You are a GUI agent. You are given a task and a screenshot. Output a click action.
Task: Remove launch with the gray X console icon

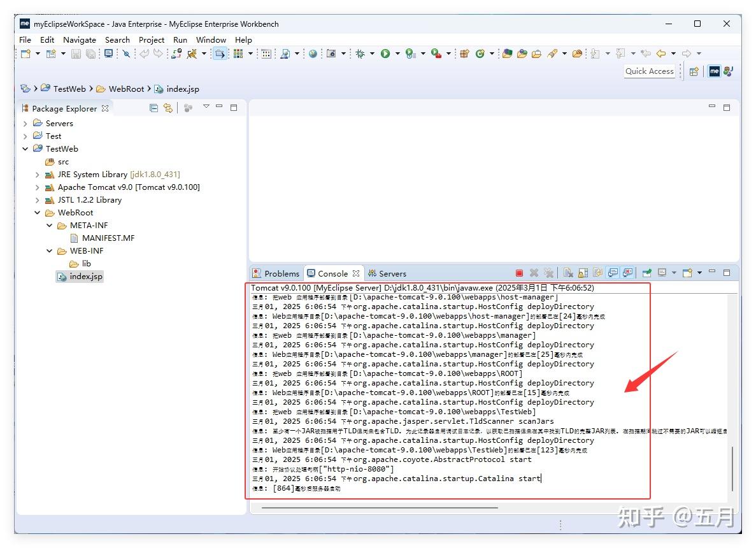tap(534, 273)
